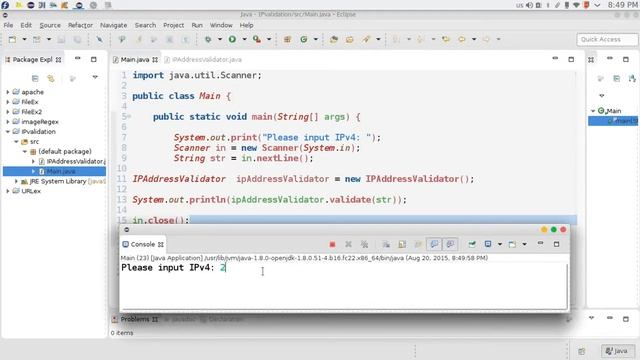The height and width of the screenshot is (360, 640).
Task: Collapse the IPvalidation project
Action: click(7, 131)
